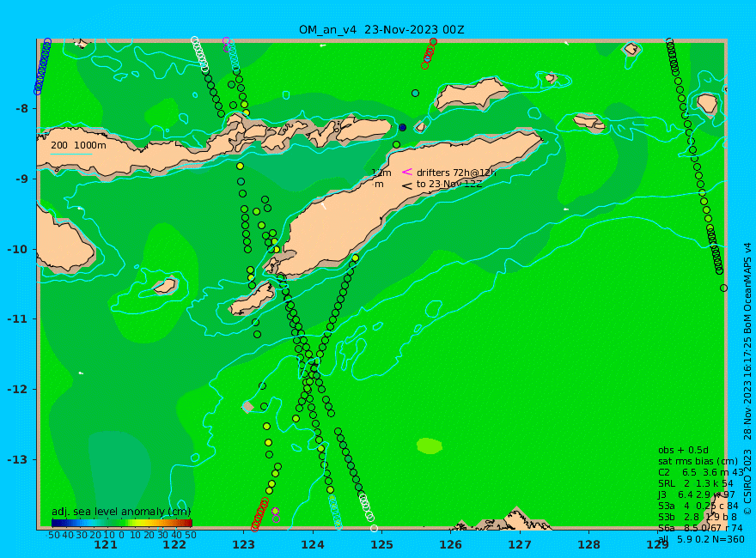Click the latitude axis label "-9"
Screen dimensions: 756x558
point(21,179)
